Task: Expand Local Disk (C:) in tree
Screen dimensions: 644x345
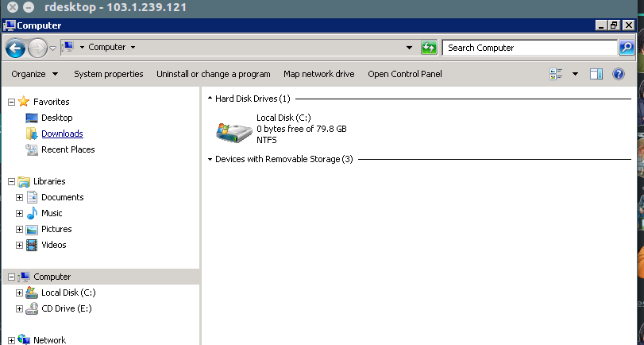Action: coord(19,293)
